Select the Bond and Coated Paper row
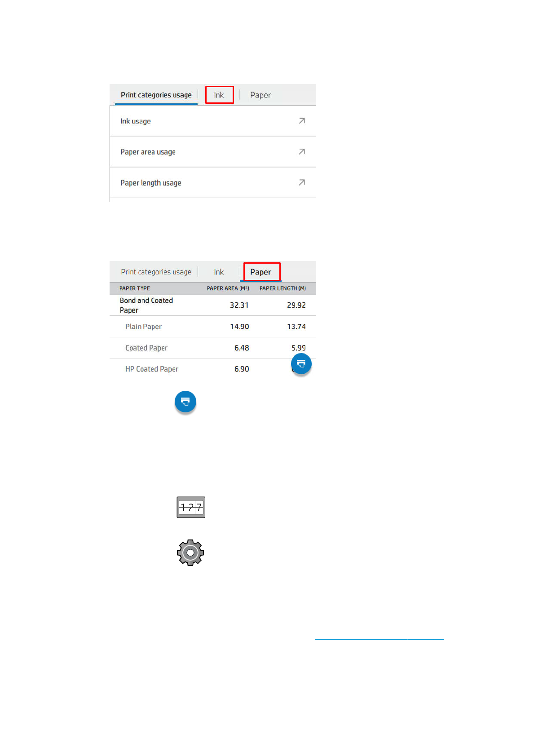Viewport: 534px width, 756px height. [x=146, y=305]
